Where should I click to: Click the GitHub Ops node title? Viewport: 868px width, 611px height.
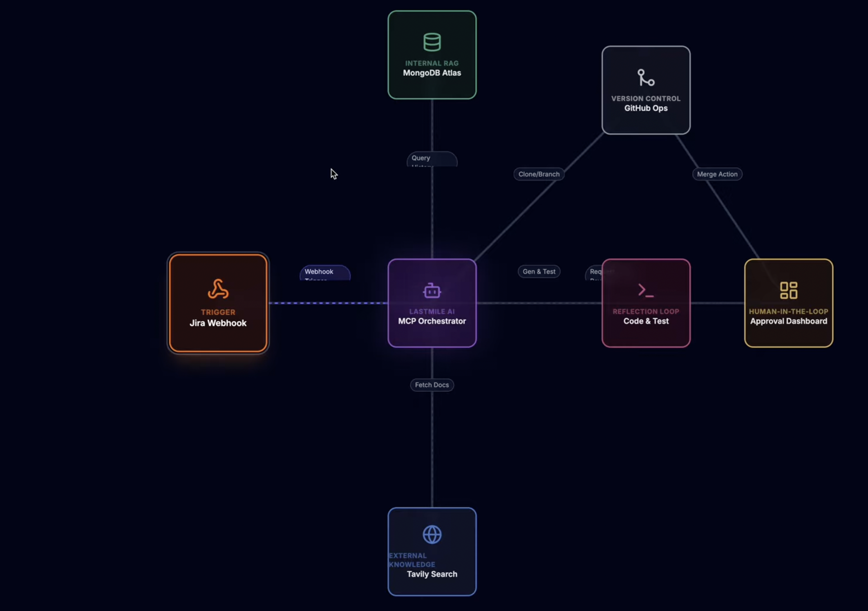[646, 108]
